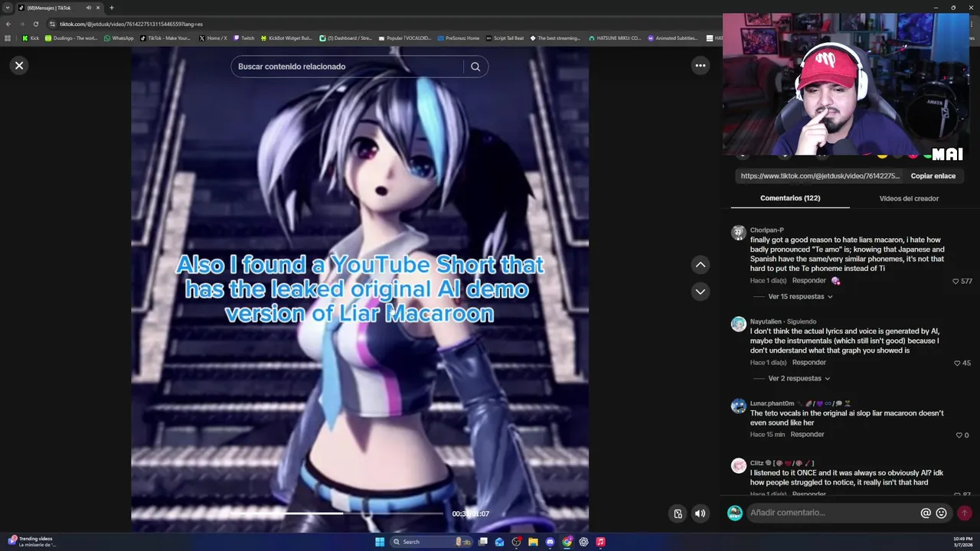The image size is (980, 551).
Task: Click the magnifier icon in related search
Action: (x=475, y=67)
